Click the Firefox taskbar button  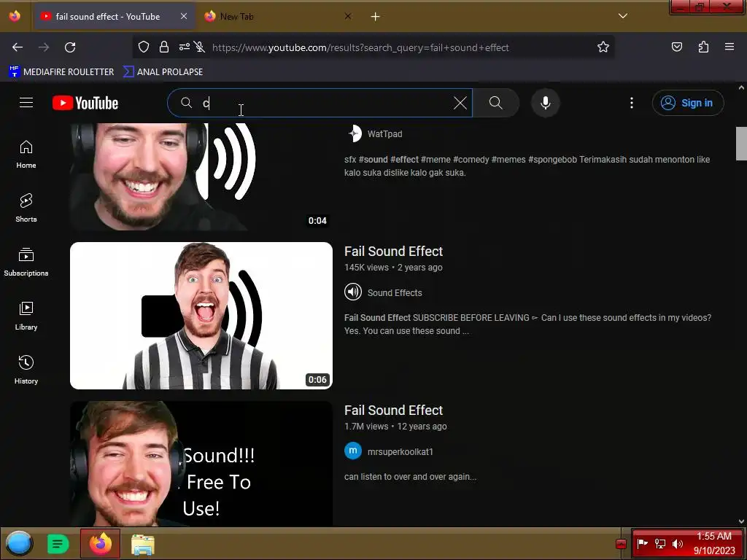pyautogui.click(x=100, y=543)
